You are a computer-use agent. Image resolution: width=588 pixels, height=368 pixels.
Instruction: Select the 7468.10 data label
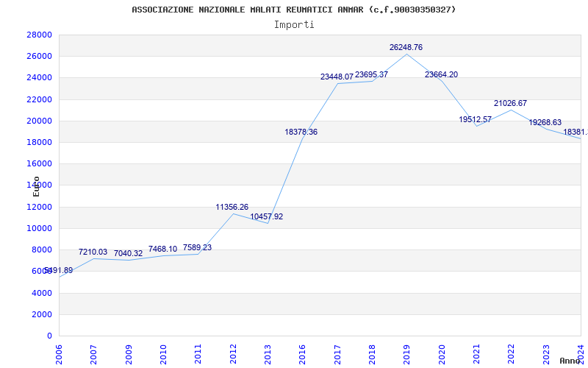pyautogui.click(x=162, y=249)
